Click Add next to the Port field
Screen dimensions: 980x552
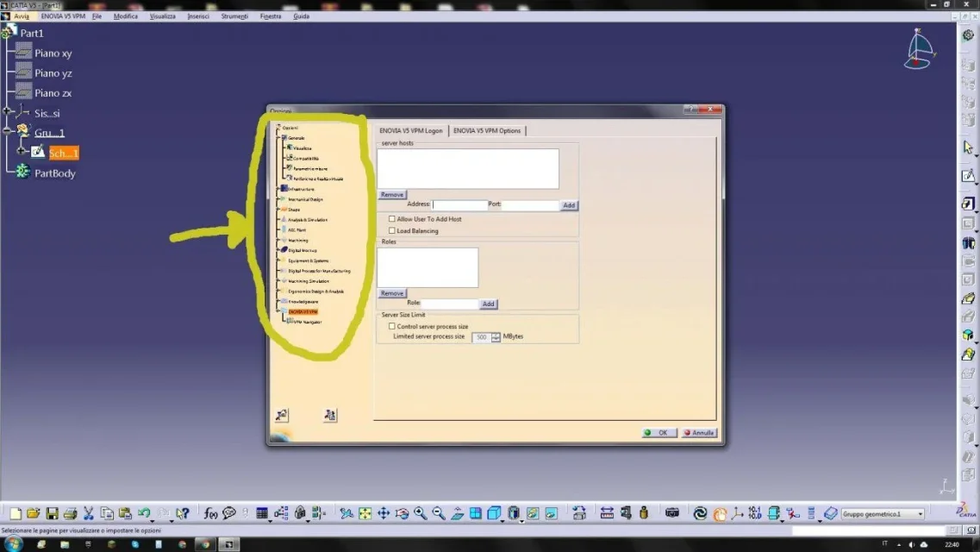point(569,205)
